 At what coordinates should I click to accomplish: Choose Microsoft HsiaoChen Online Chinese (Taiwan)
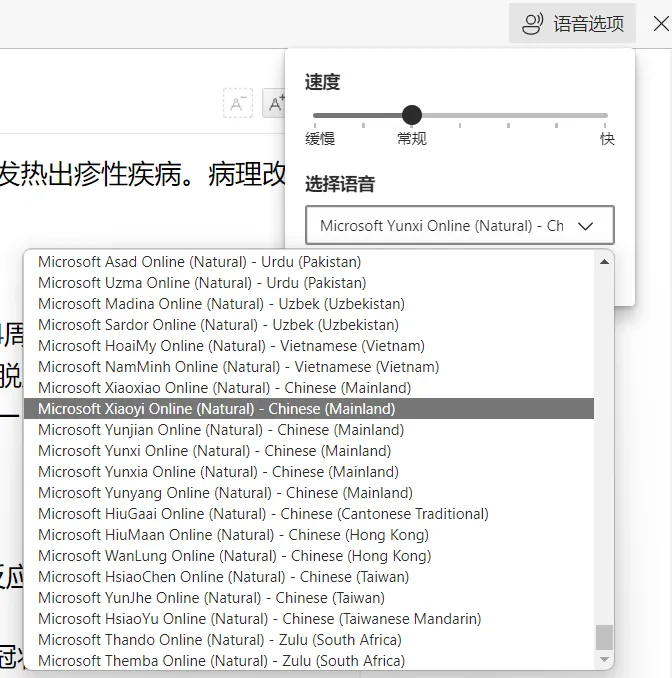pyautogui.click(x=309, y=576)
